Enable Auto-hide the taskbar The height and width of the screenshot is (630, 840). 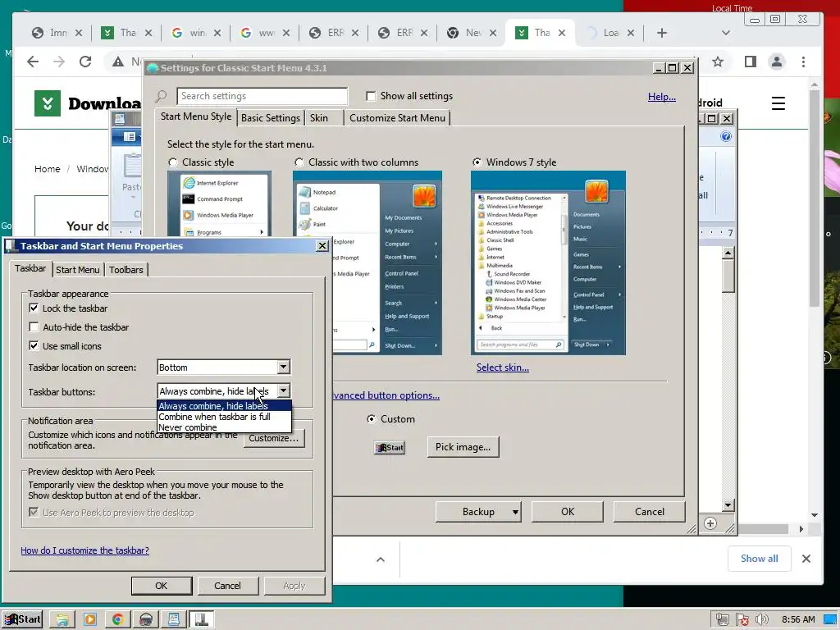coord(34,326)
